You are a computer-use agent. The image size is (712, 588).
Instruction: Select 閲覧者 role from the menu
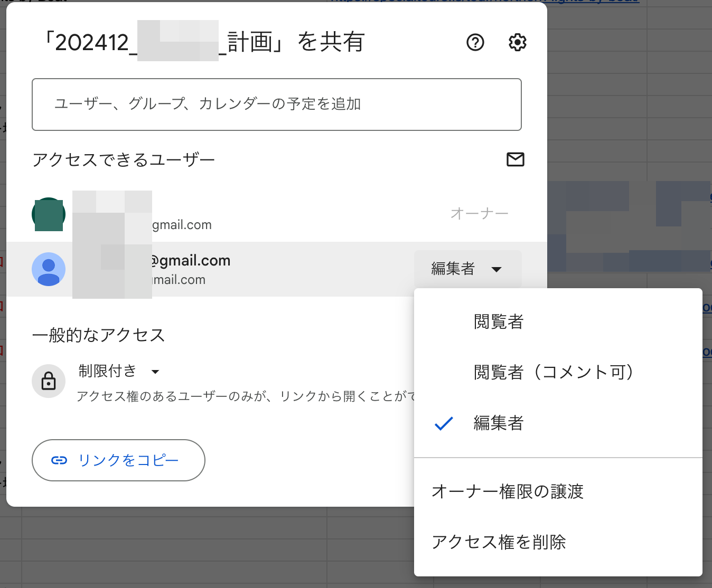tap(498, 321)
